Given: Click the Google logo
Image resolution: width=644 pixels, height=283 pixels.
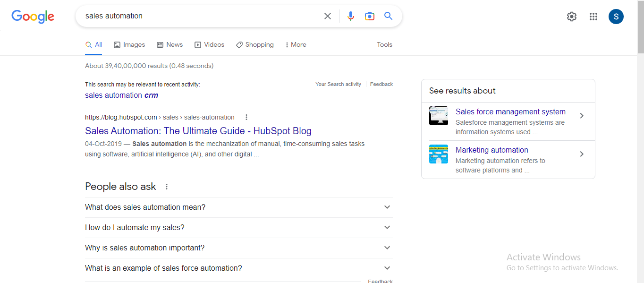Looking at the screenshot, I should tap(33, 17).
